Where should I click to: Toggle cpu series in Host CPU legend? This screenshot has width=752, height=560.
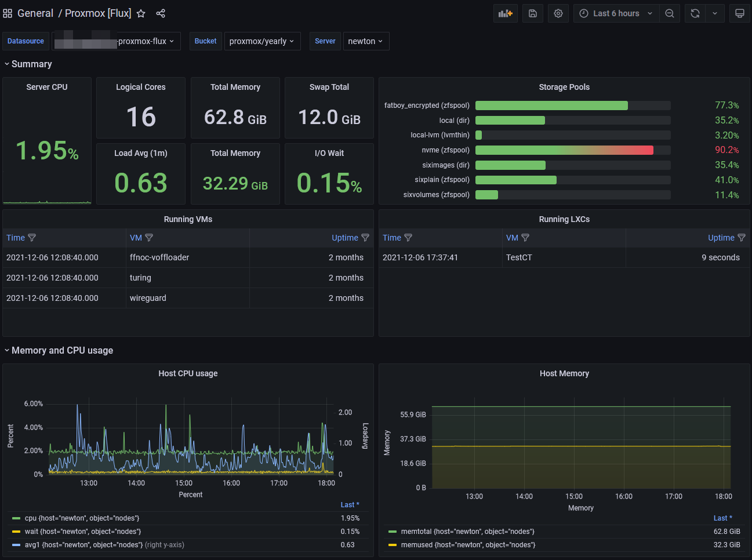coord(82,518)
